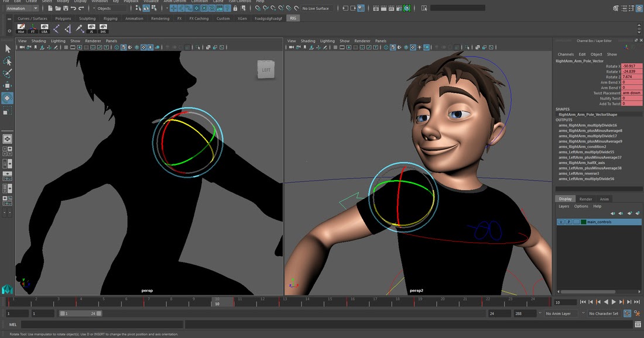Redo the last action
The image size is (644, 338).
coord(81,8)
